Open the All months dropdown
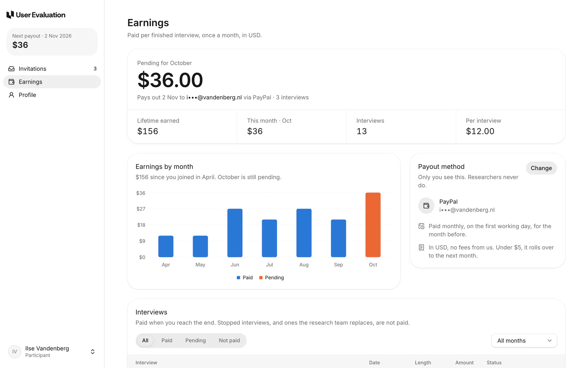Image resolution: width=588 pixels, height=368 pixels. (524, 341)
